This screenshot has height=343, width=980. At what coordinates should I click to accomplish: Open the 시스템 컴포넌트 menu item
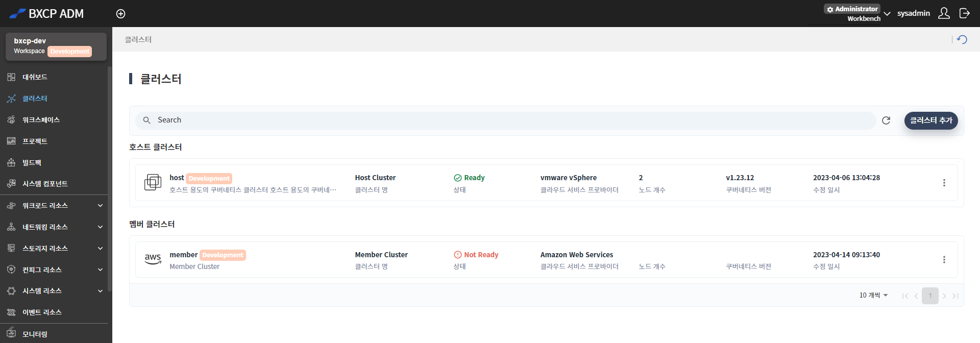pyautogui.click(x=45, y=184)
